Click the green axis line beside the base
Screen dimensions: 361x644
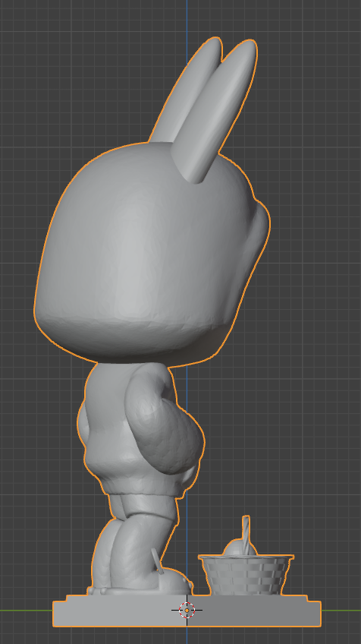341,611
